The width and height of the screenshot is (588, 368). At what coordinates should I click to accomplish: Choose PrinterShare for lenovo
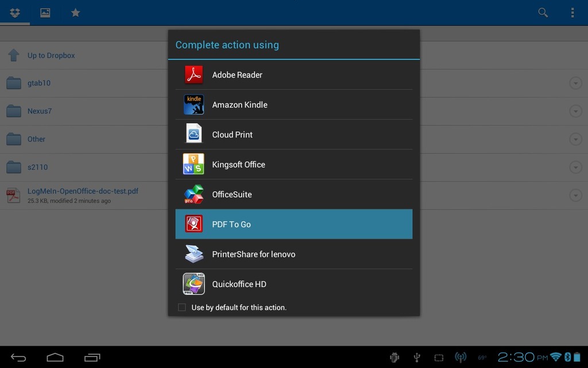tap(294, 254)
